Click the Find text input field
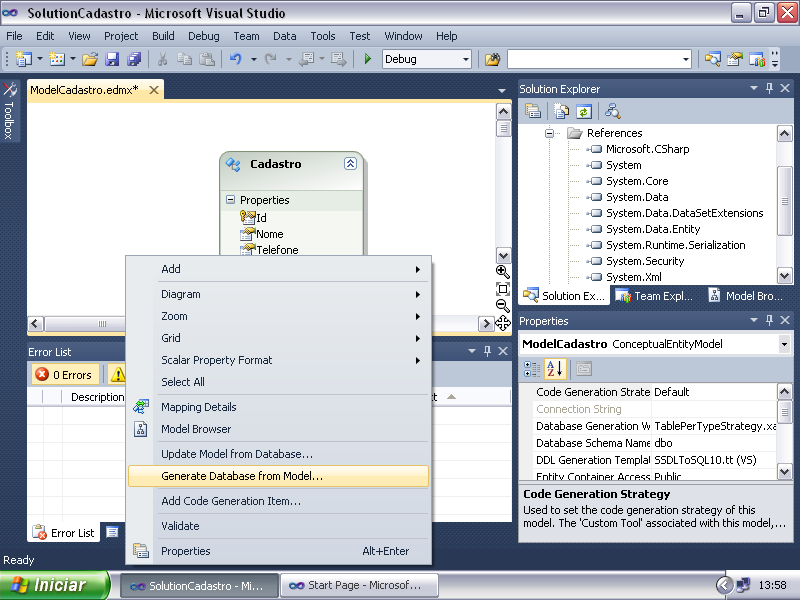This screenshot has height=600, width=800. coord(593,59)
